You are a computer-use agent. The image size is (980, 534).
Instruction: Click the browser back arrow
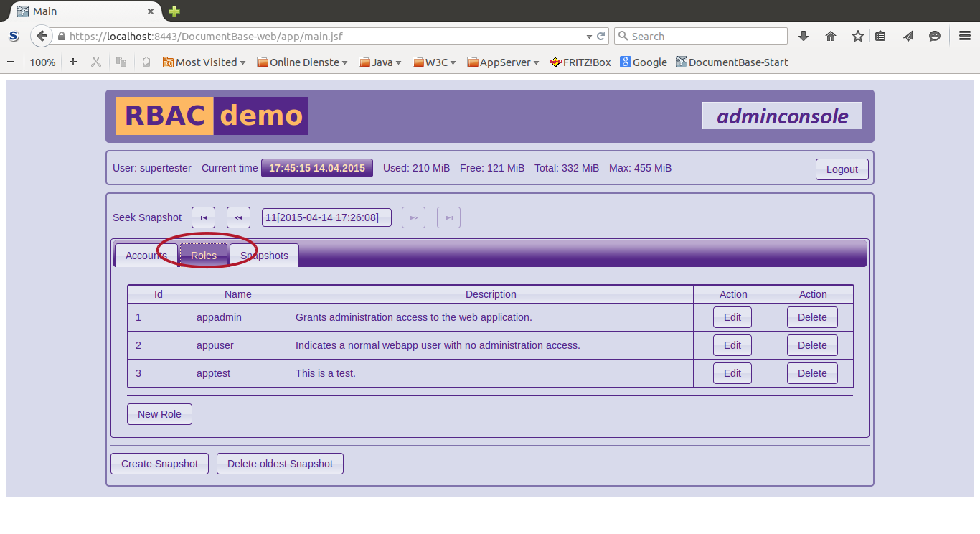[x=42, y=36]
